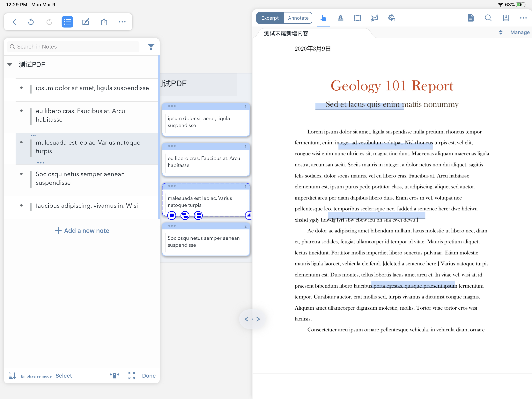Go back with the left chevron
This screenshot has width=532, height=399.
tap(14, 22)
